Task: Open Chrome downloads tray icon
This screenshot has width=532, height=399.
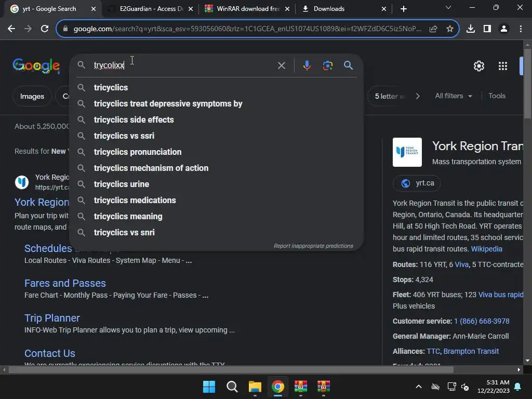Action: [x=471, y=29]
